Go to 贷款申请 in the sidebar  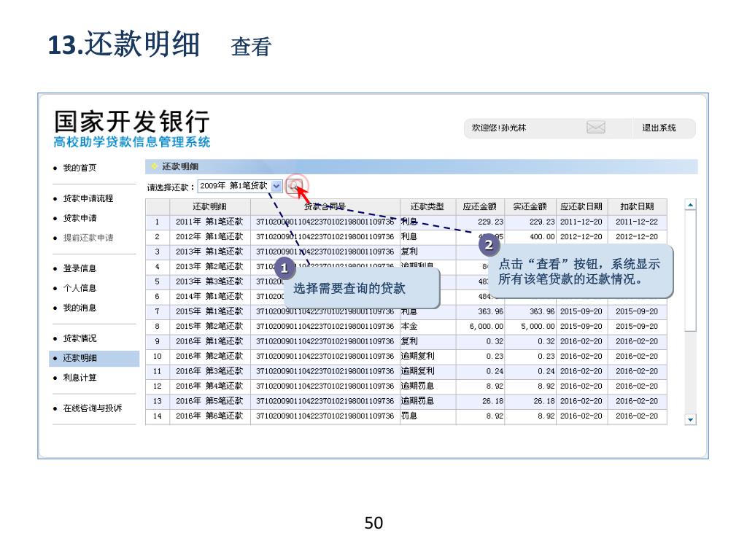(80, 218)
